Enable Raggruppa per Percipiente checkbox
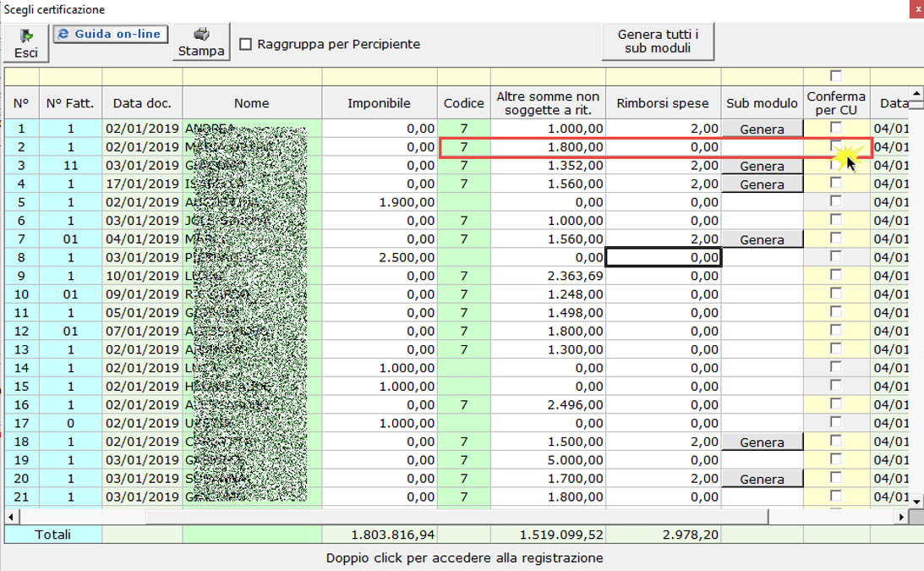 tap(246, 44)
